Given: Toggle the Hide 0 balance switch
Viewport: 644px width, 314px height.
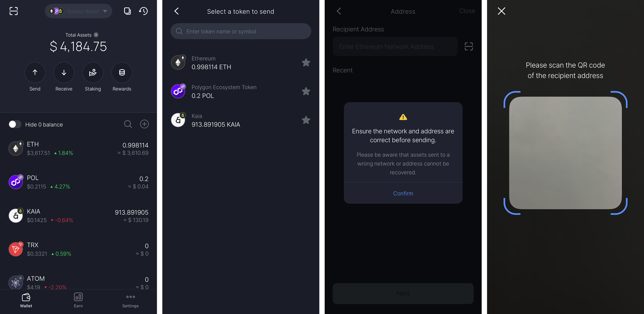Looking at the screenshot, I should click(x=15, y=124).
